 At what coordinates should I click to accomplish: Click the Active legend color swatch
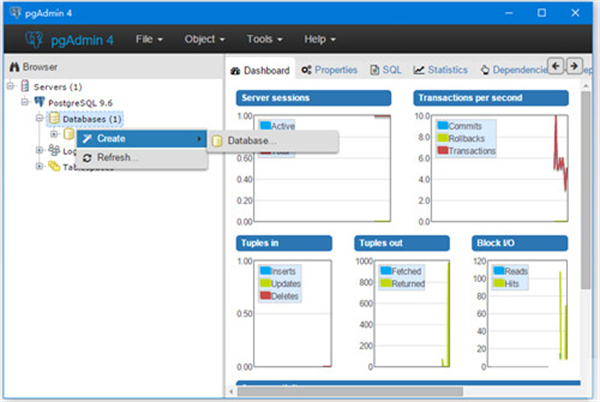tap(266, 125)
